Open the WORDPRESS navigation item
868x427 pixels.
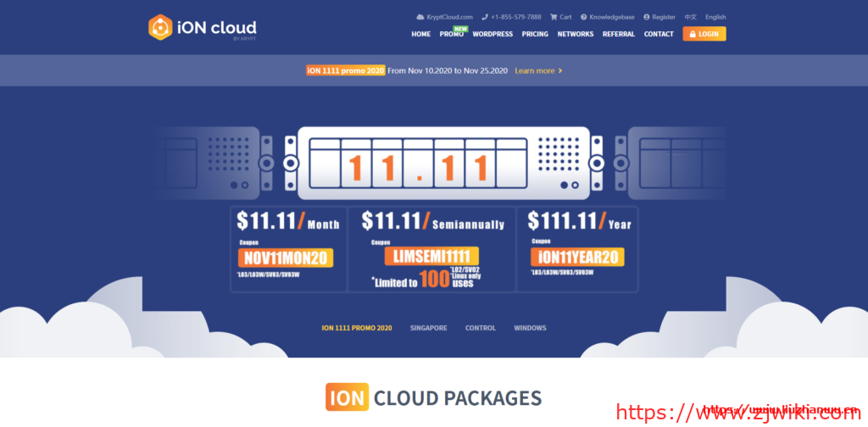492,35
